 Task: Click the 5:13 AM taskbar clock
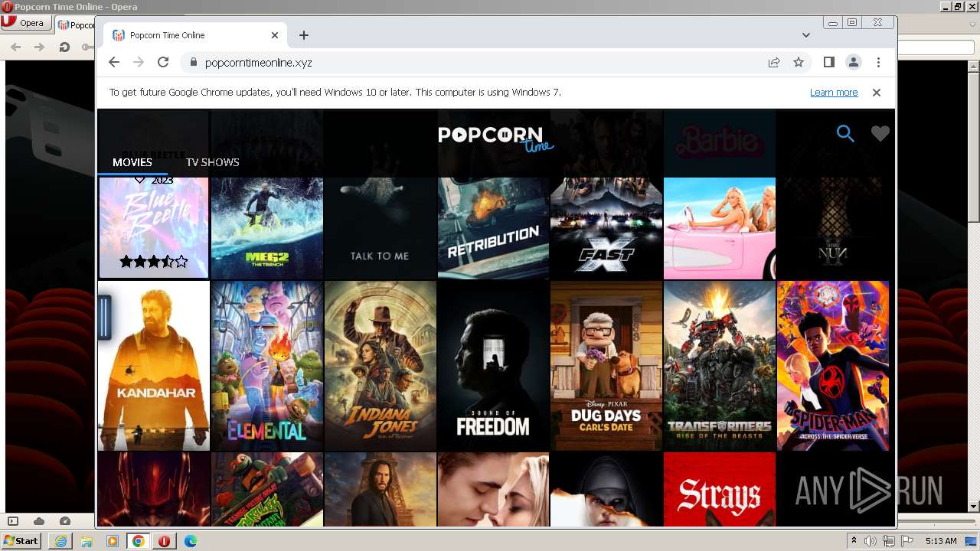[941, 541]
